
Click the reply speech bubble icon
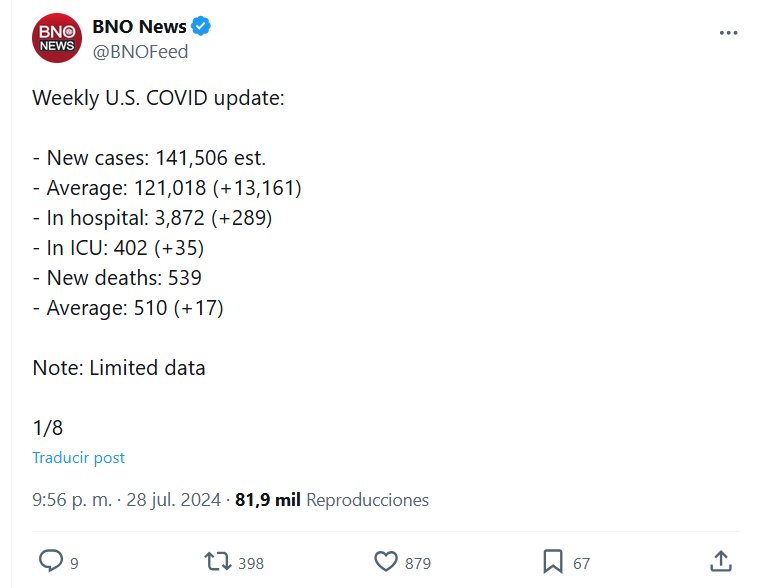coord(50,562)
